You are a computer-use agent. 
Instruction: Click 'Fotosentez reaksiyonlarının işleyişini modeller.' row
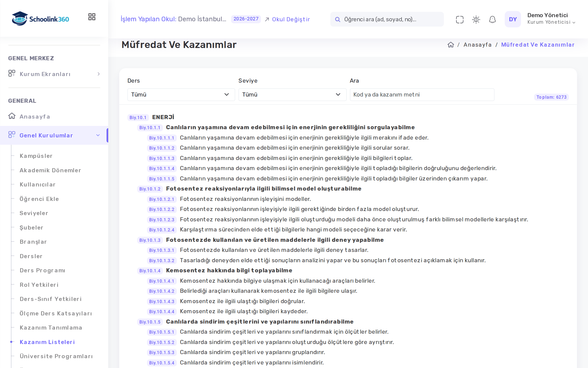(x=245, y=199)
